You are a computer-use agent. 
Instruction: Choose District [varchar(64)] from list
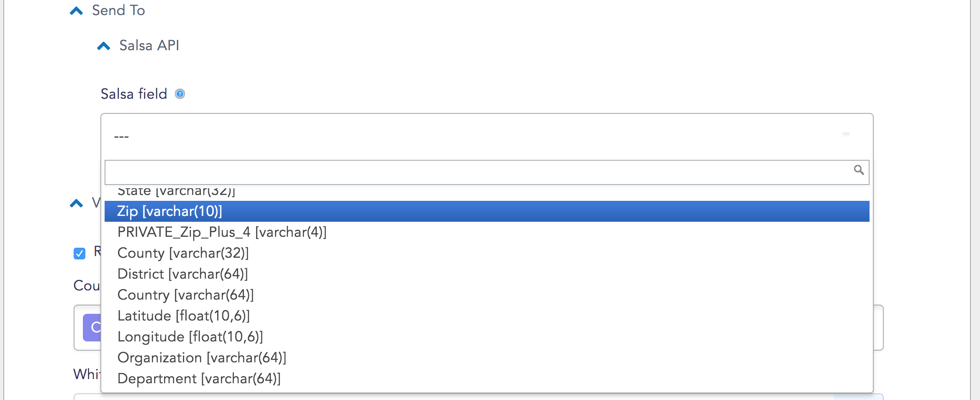[487, 274]
